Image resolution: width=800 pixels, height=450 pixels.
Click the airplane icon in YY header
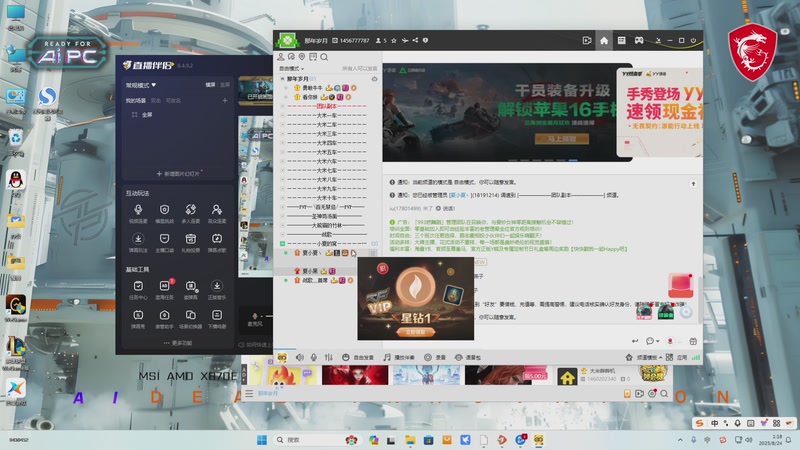405,40
